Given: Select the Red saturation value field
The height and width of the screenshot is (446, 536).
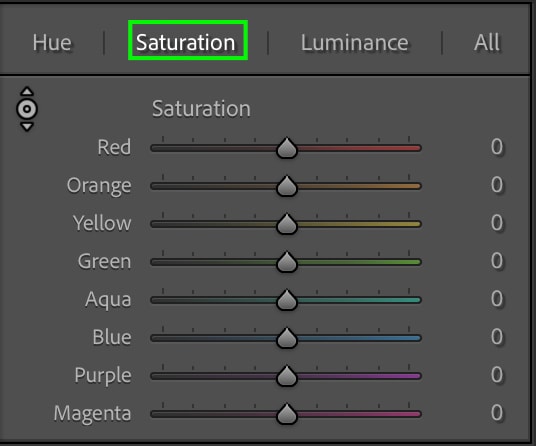Looking at the screenshot, I should pyautogui.click(x=497, y=147).
